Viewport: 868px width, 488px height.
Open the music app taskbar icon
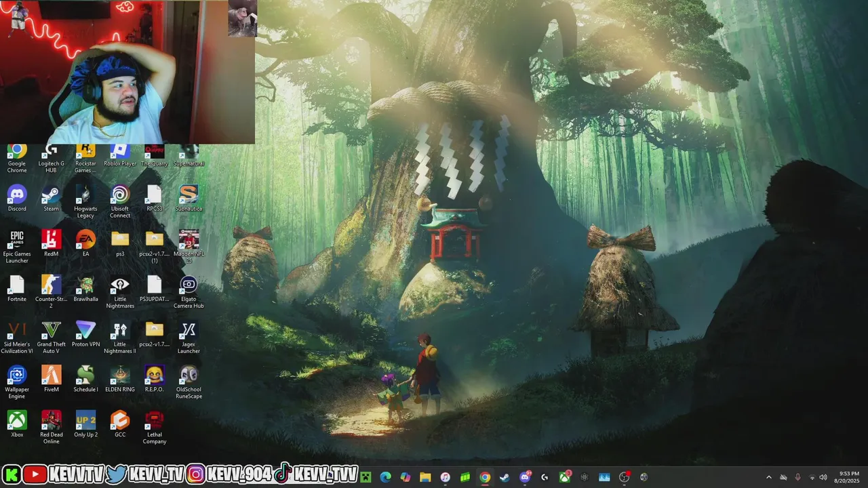(x=445, y=477)
